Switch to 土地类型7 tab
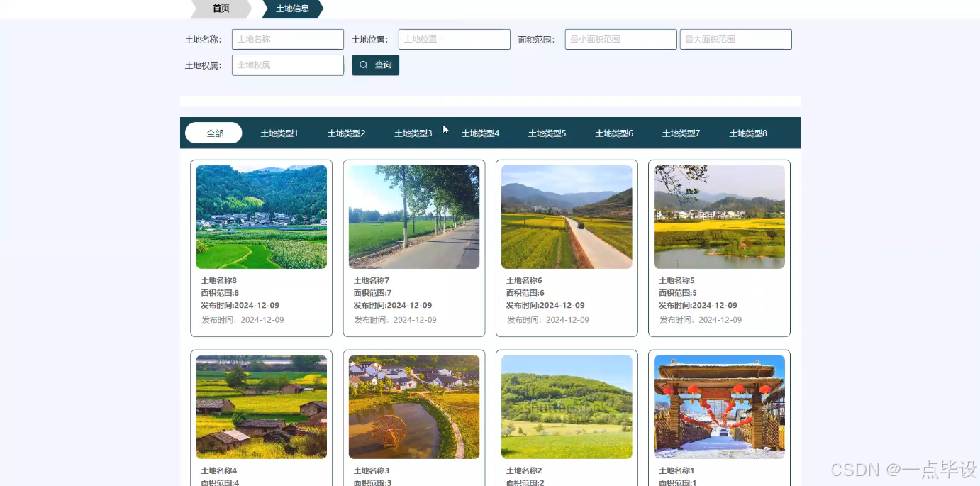 (681, 133)
